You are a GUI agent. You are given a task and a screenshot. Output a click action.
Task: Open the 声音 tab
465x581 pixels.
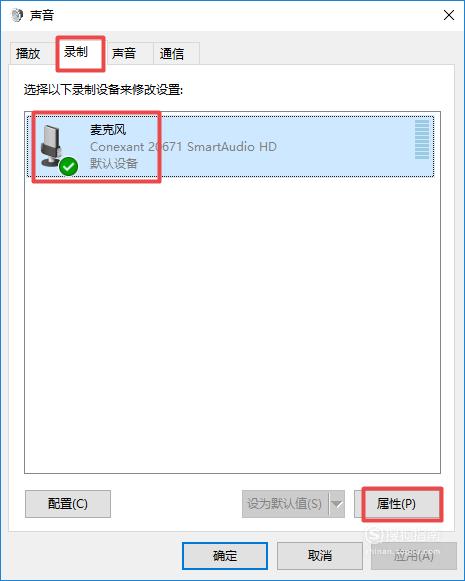click(124, 54)
